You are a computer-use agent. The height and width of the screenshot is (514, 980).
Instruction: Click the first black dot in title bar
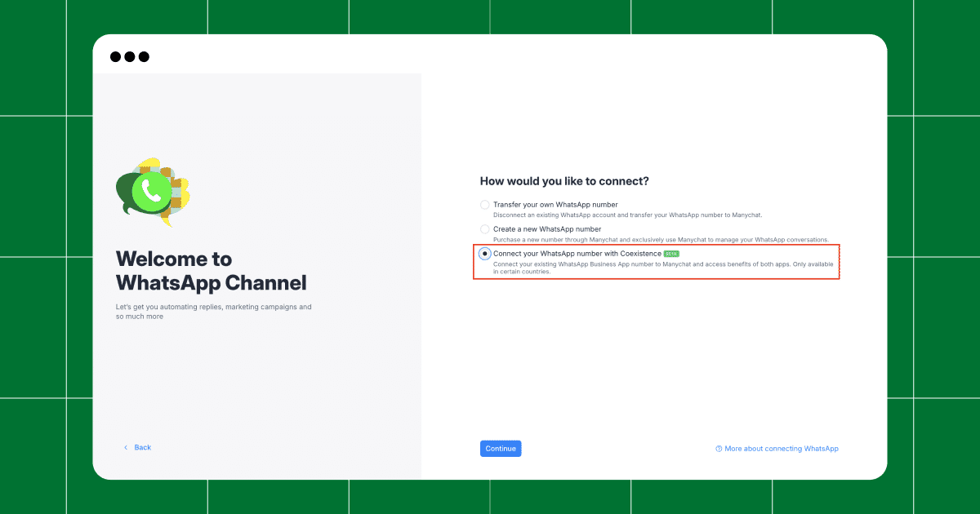(x=116, y=56)
